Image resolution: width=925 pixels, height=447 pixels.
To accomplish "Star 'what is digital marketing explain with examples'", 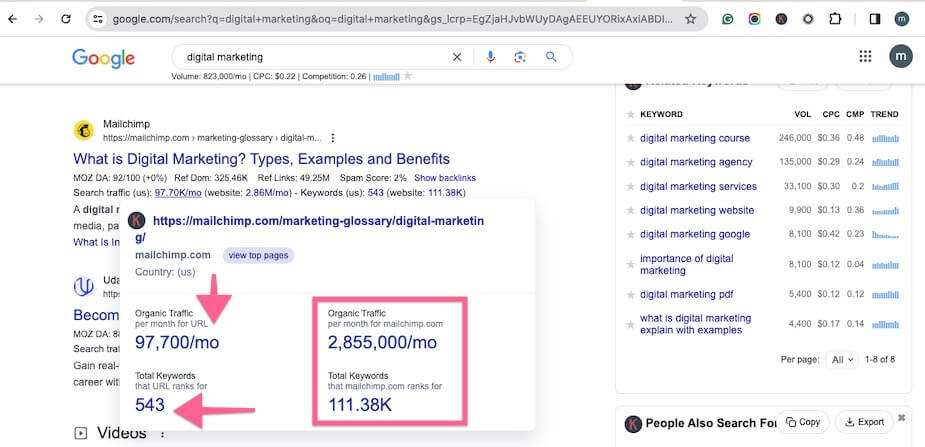I will point(631,324).
